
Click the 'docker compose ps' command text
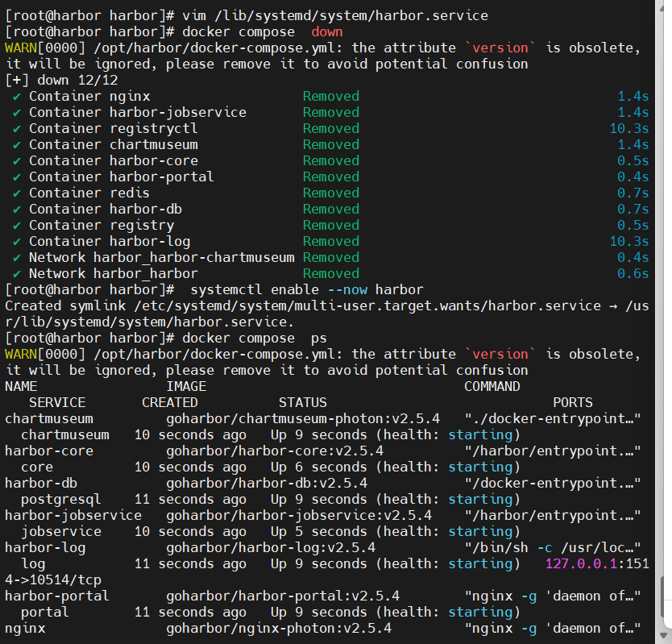pos(255,339)
